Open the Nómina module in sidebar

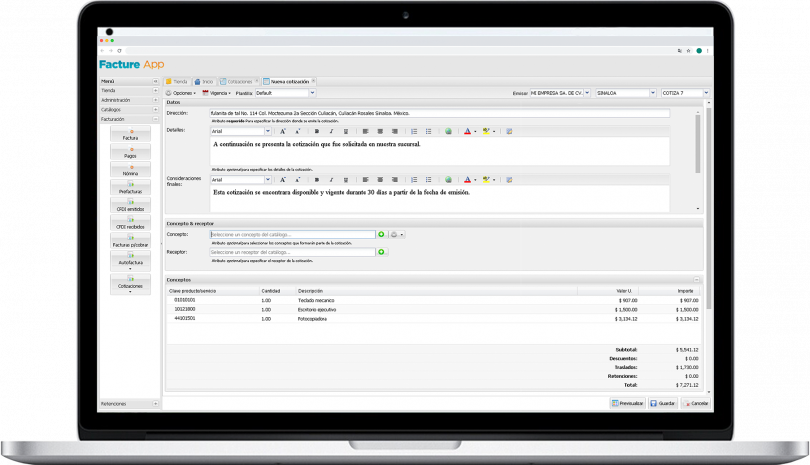point(130,171)
